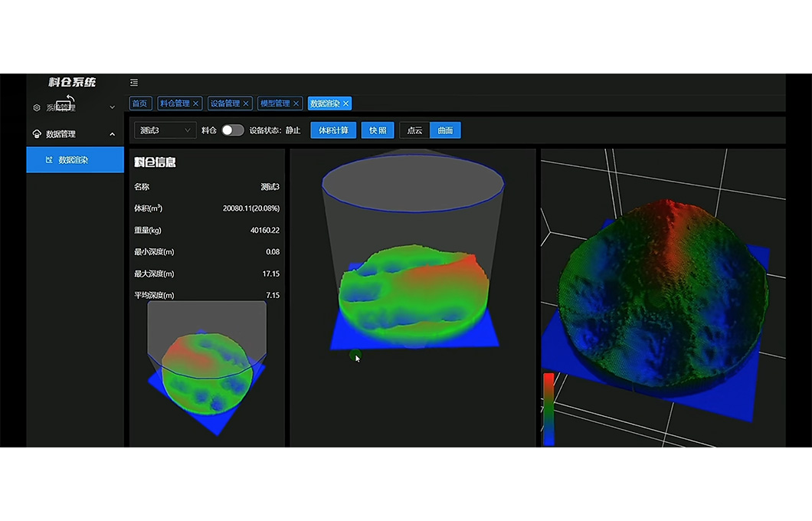Close the 模型管理 tab
812x521 pixels.
pos(296,103)
